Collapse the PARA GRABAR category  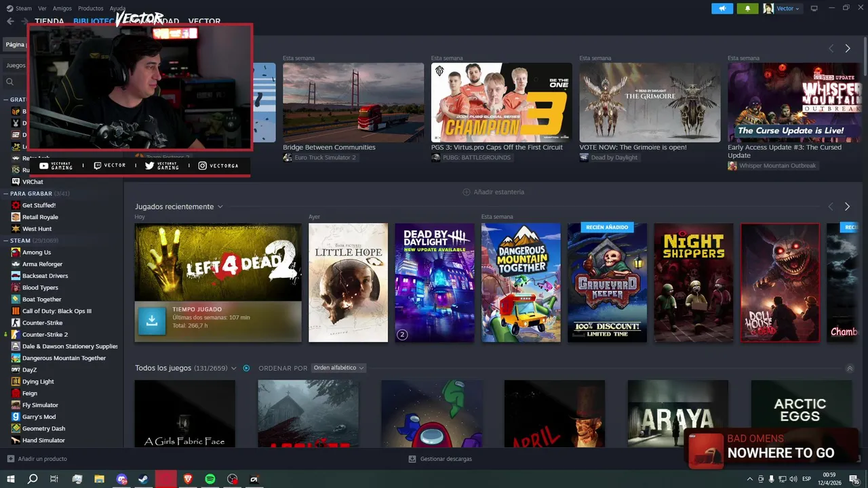coord(5,194)
